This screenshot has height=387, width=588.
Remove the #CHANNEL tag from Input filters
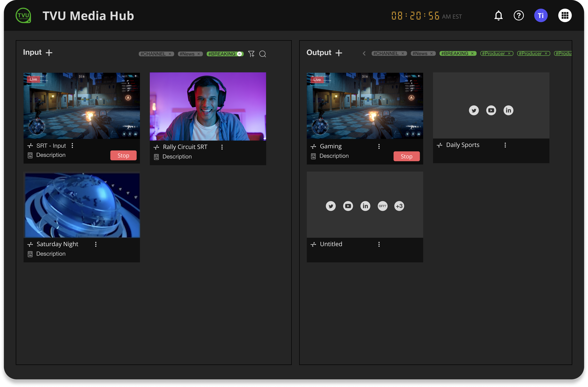coord(170,54)
